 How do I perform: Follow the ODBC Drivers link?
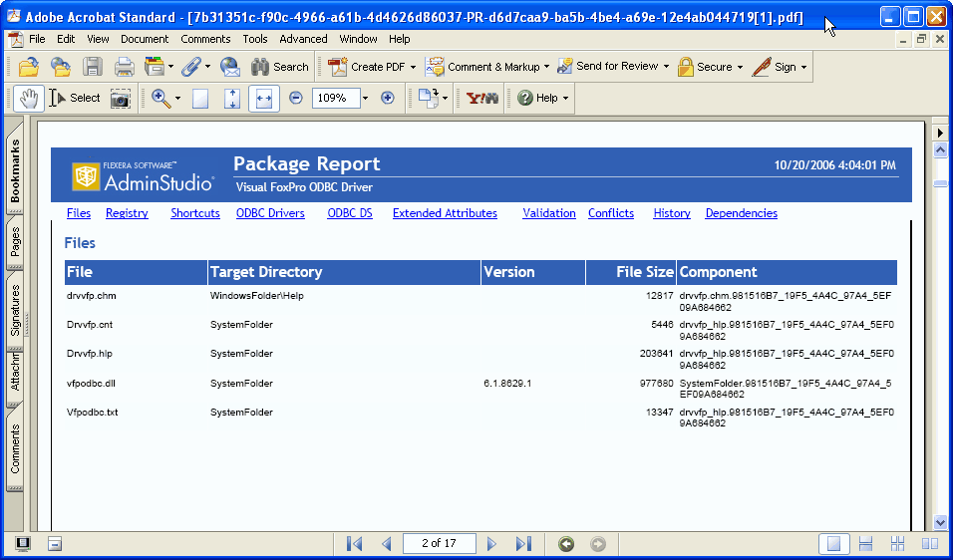point(270,213)
